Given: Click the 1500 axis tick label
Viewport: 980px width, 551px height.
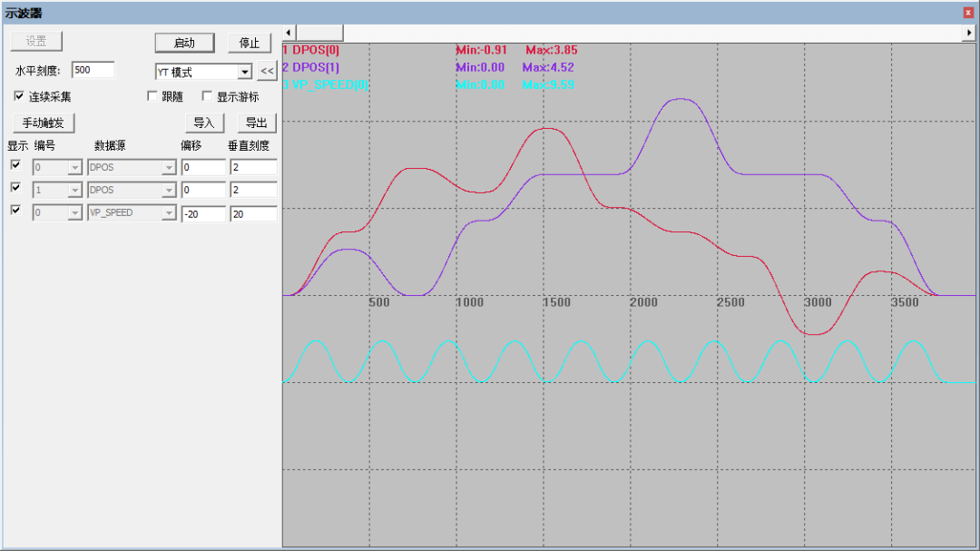Looking at the screenshot, I should tap(556, 302).
